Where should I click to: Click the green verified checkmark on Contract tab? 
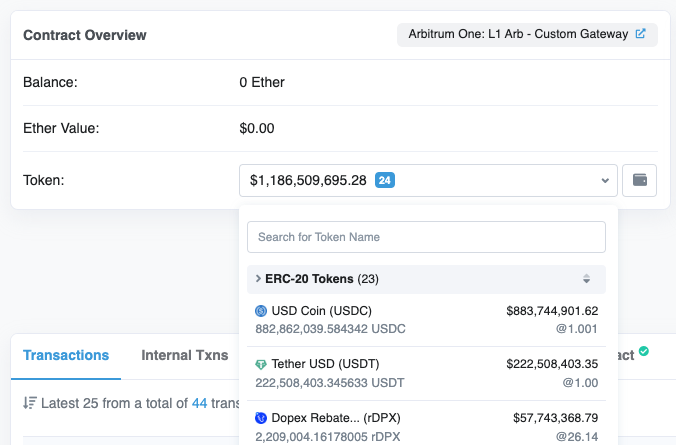coord(644,351)
